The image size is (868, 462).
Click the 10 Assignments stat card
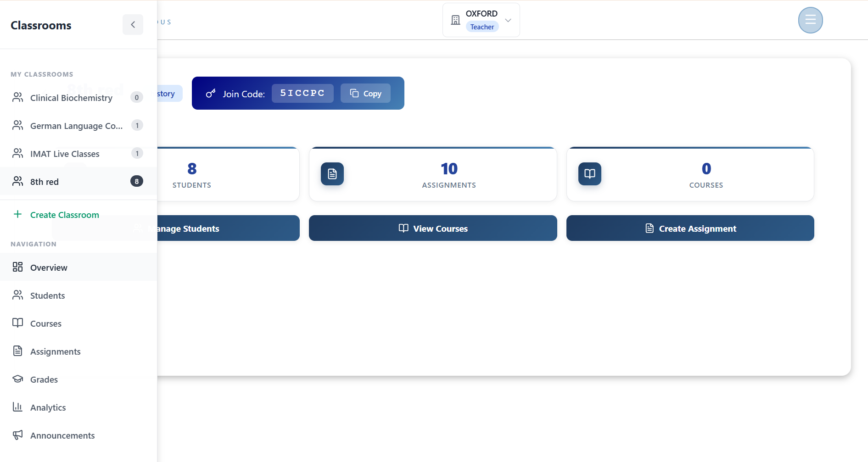(433, 174)
